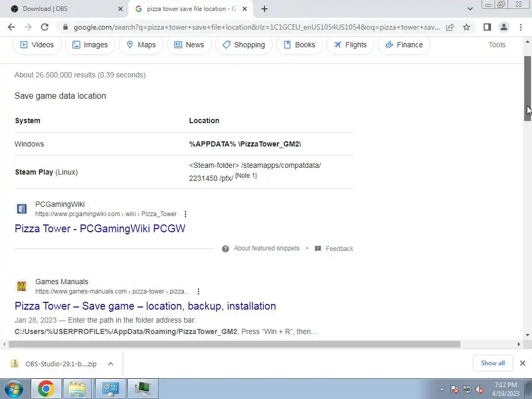Click the Action Center flag icon
Viewport: 532px width, 399px height.
(x=454, y=389)
